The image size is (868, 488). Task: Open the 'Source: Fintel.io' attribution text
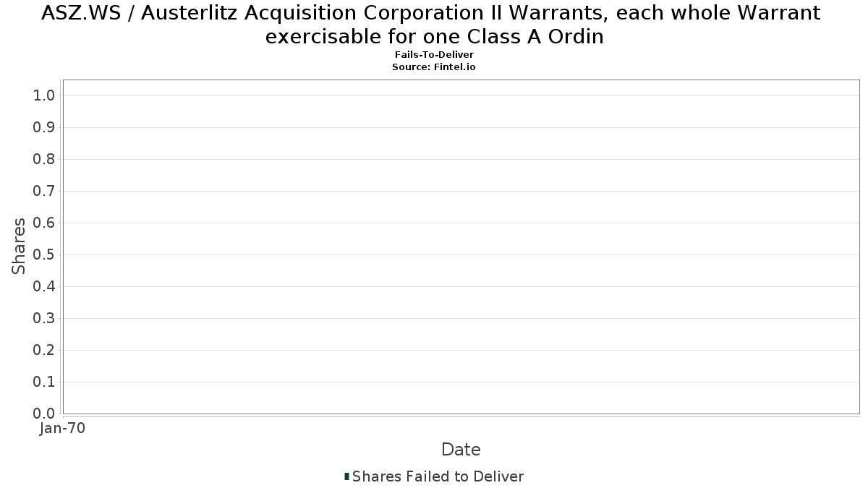coord(434,67)
